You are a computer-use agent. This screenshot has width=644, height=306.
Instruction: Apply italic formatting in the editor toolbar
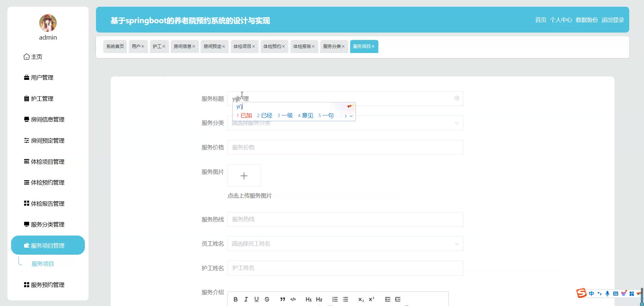pos(246,299)
